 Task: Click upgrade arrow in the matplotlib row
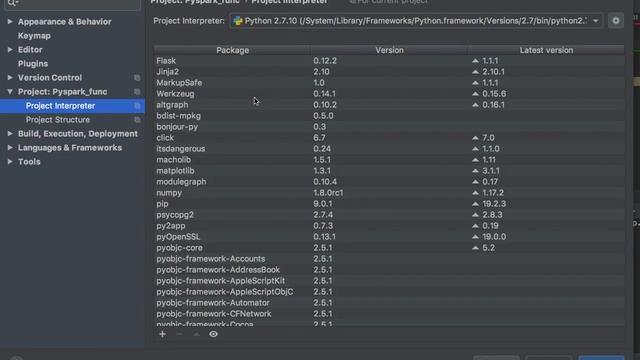[475, 171]
